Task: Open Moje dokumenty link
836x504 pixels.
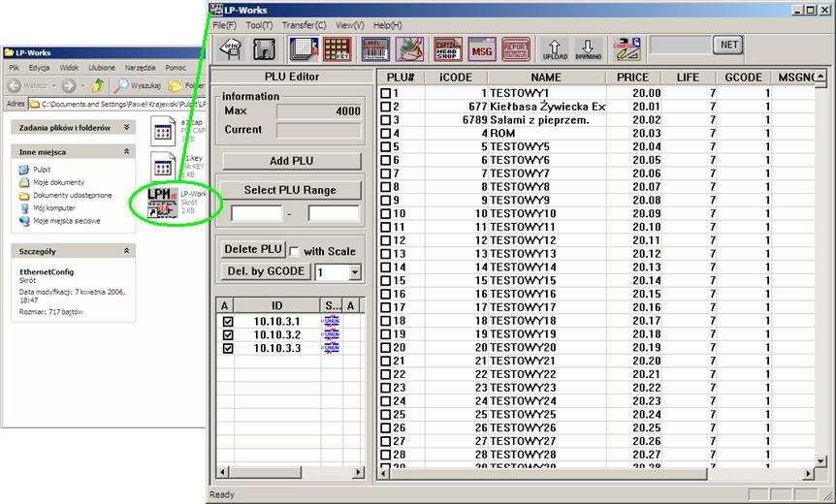Action: [x=58, y=182]
